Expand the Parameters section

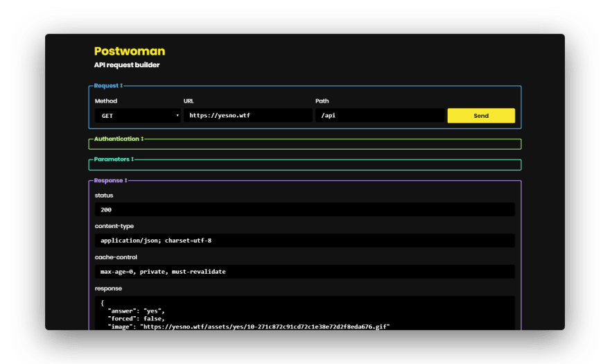coord(132,159)
